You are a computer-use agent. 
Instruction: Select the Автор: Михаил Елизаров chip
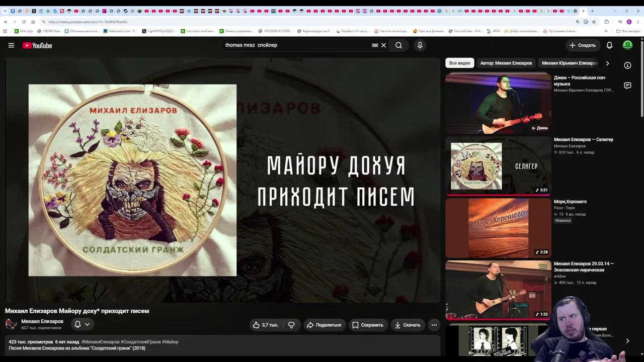pyautogui.click(x=506, y=63)
